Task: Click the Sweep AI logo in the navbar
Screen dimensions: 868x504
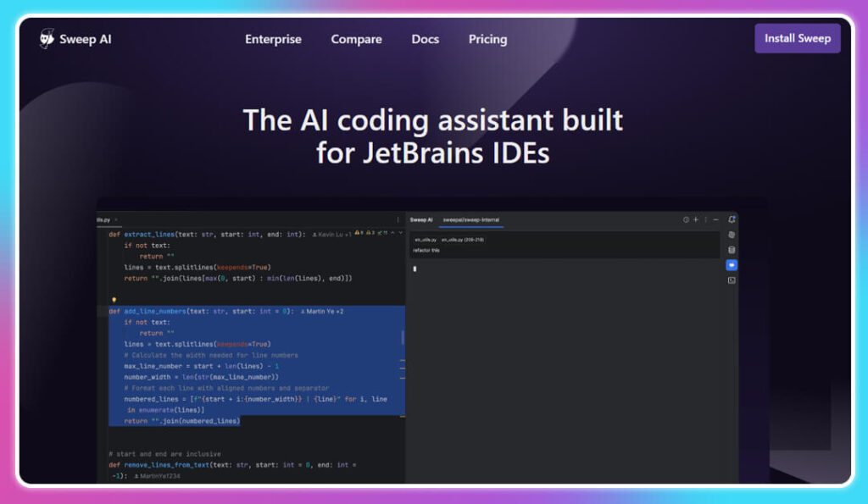Action: [75, 38]
